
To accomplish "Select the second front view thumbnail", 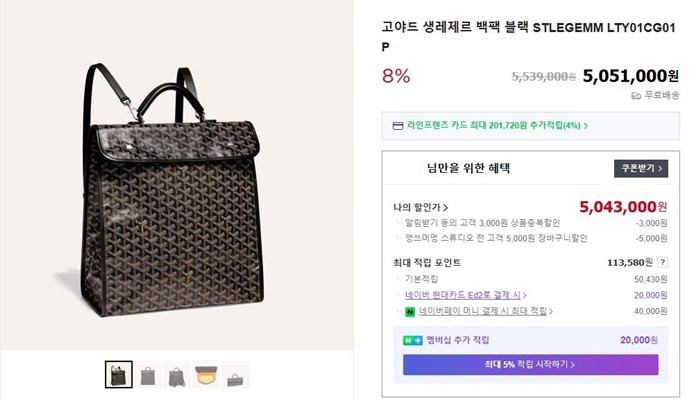I will [148, 374].
